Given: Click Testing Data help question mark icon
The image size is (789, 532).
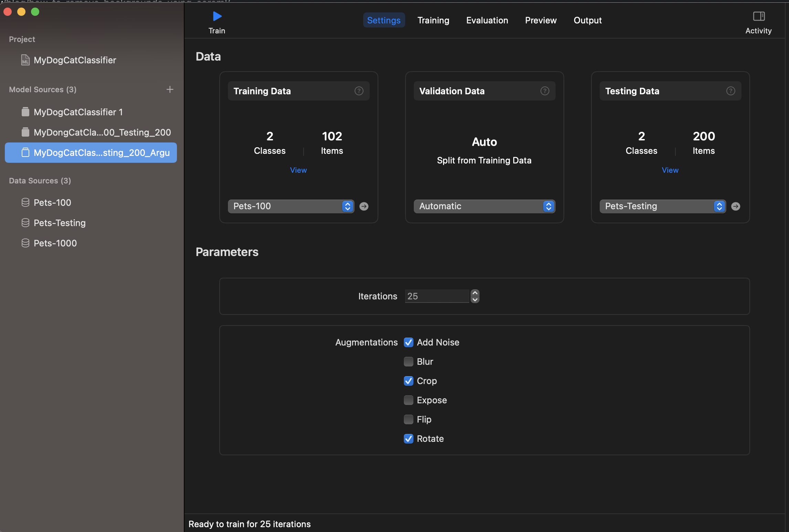Looking at the screenshot, I should click(x=730, y=91).
